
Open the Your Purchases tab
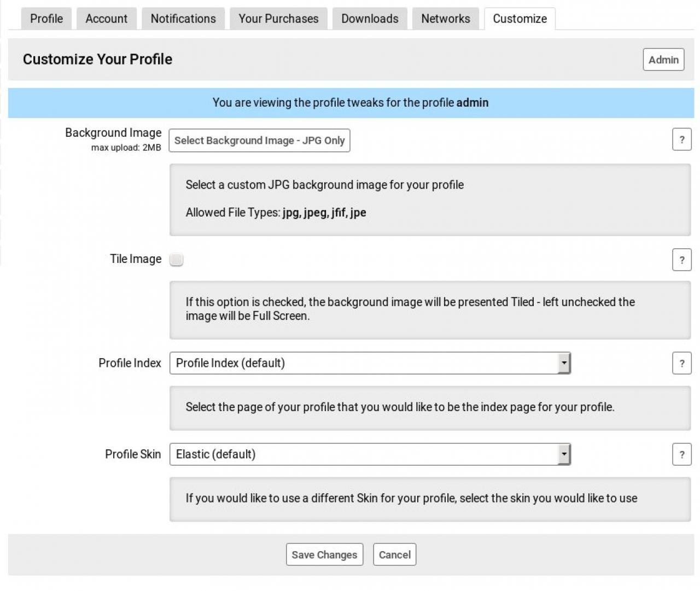[x=278, y=19]
